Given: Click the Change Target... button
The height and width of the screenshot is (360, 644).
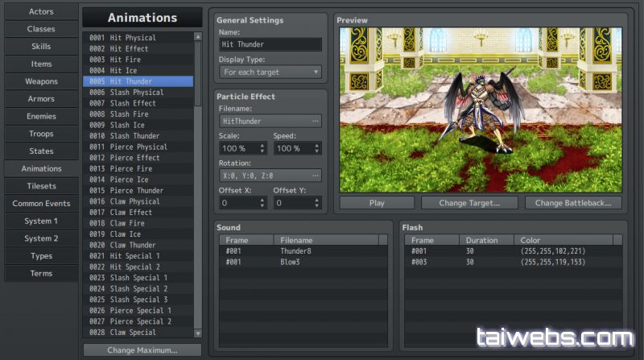Looking at the screenshot, I should pyautogui.click(x=470, y=203).
